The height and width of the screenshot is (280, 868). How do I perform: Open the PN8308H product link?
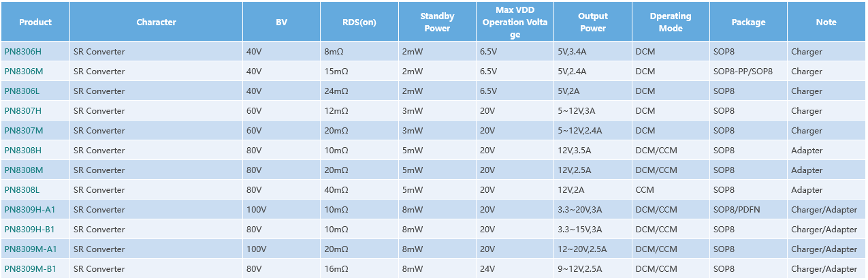coord(23,151)
